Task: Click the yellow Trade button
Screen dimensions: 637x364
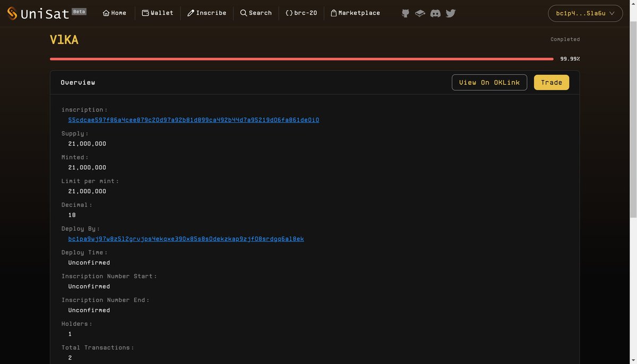Action: (x=552, y=82)
